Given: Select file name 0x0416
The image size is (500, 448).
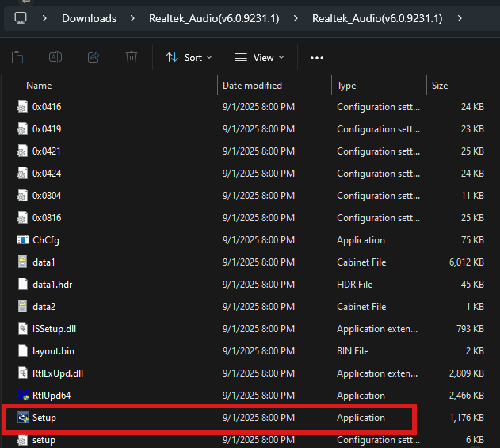Looking at the screenshot, I should (x=47, y=106).
